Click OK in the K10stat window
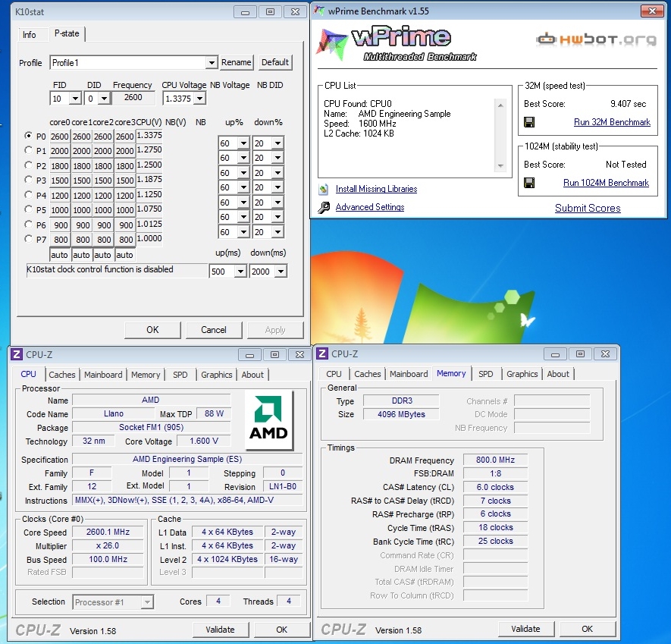Screen dimensions: 671x644 point(152,330)
